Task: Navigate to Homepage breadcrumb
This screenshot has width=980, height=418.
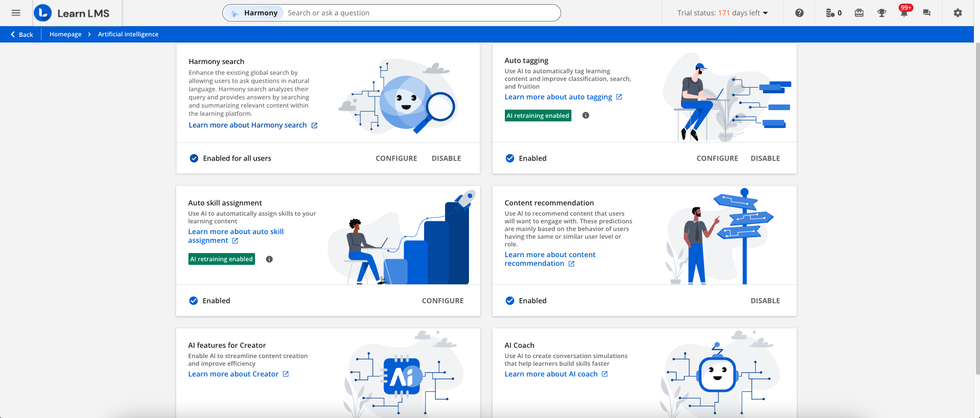Action: pyautogui.click(x=66, y=34)
